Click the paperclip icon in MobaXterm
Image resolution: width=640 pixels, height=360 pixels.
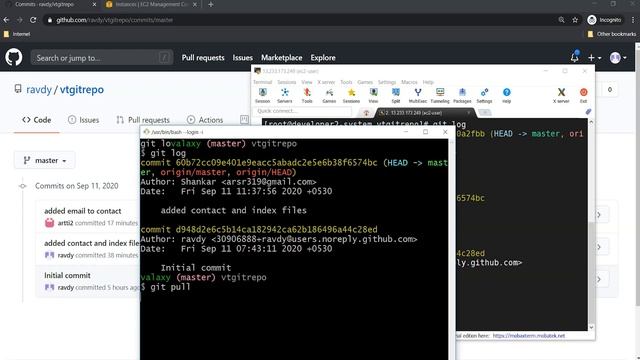point(588,112)
